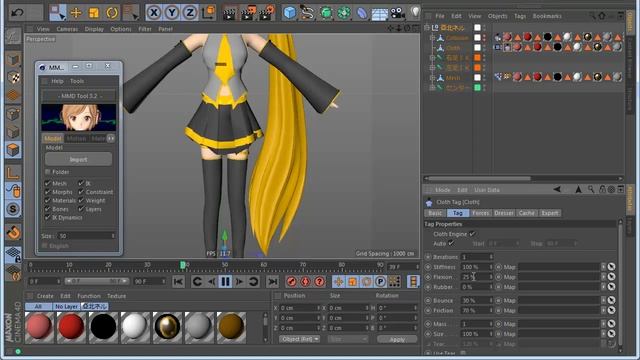The height and width of the screenshot is (360, 640).
Task: Toggle the Layers checkbox
Action: pyautogui.click(x=81, y=209)
